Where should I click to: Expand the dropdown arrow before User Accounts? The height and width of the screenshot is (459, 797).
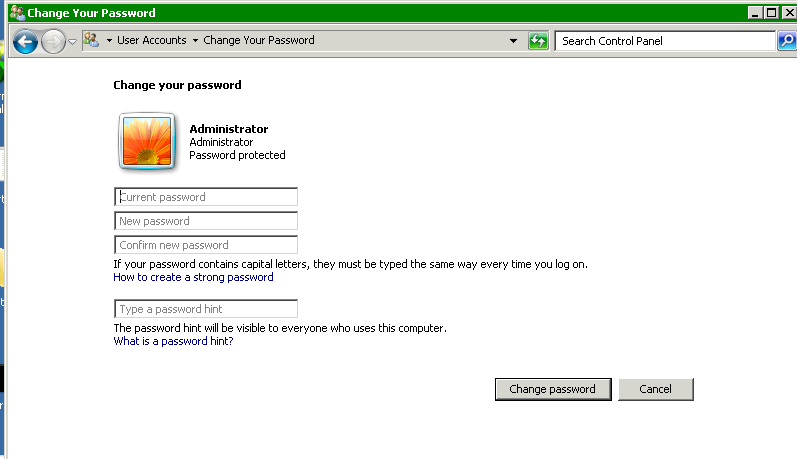[x=109, y=41]
